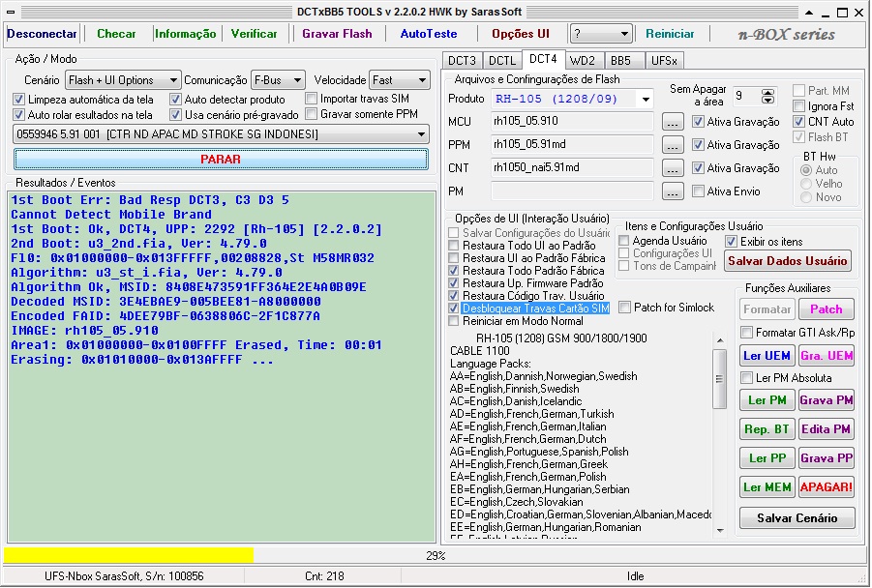Viewport: 872px width, 588px height.
Task: Click the empty PM file field
Action: [572, 191]
